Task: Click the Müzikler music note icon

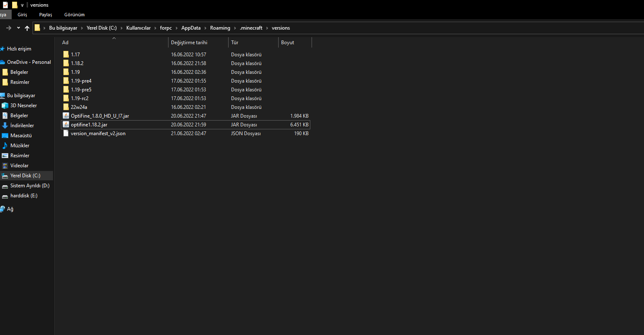Action: (x=5, y=146)
